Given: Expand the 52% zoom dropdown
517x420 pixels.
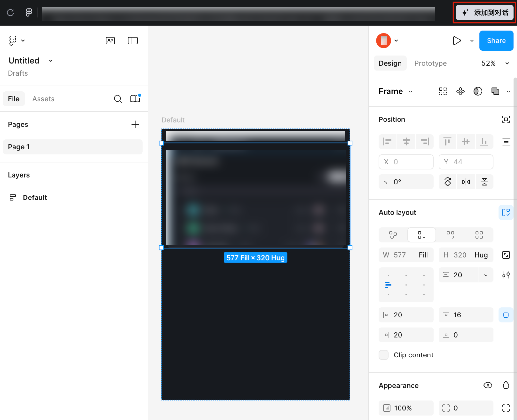Looking at the screenshot, I should 507,63.
